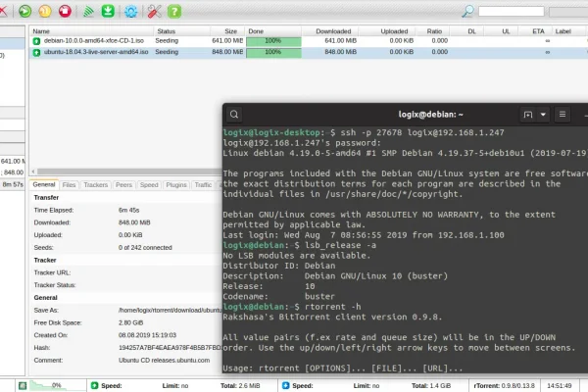
Task: Click the upload Speed icon in status bar
Action: point(94,385)
